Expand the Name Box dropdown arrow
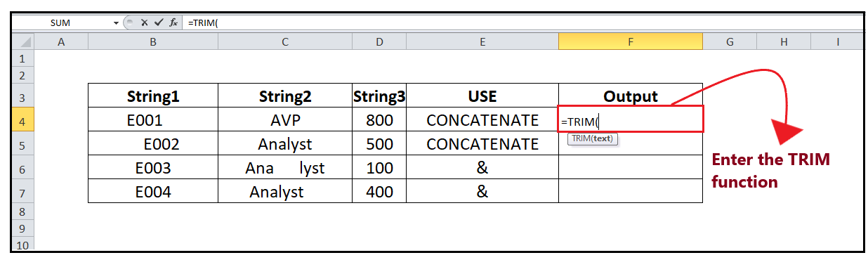 pyautogui.click(x=117, y=22)
